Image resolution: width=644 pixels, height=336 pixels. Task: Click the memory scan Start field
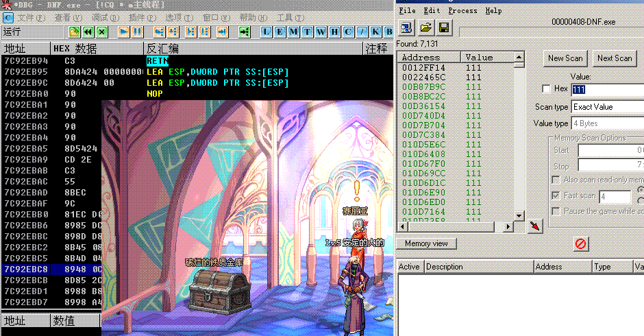[x=610, y=150]
